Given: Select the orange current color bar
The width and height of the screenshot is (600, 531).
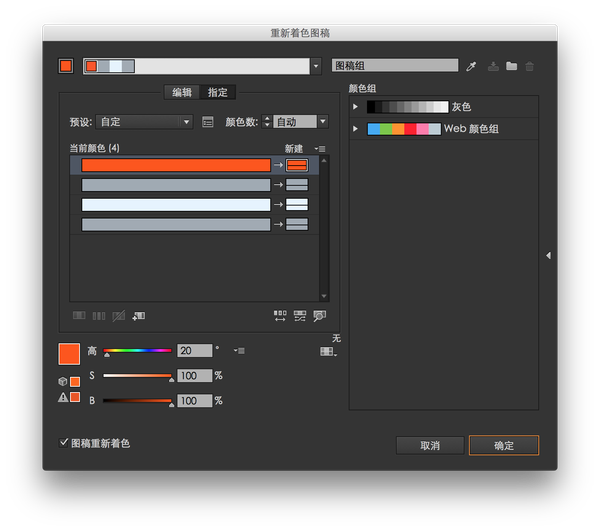Looking at the screenshot, I should point(176,165).
